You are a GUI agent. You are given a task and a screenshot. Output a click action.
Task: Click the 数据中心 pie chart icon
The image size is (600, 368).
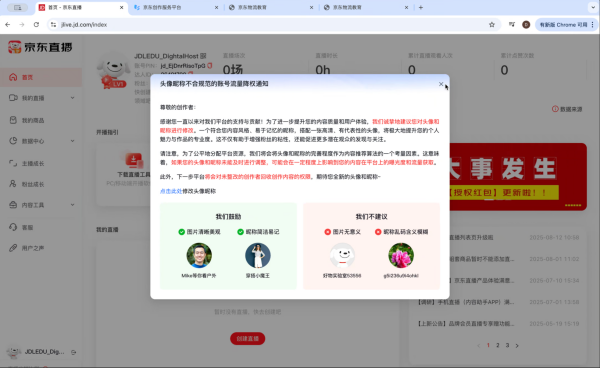point(13,141)
